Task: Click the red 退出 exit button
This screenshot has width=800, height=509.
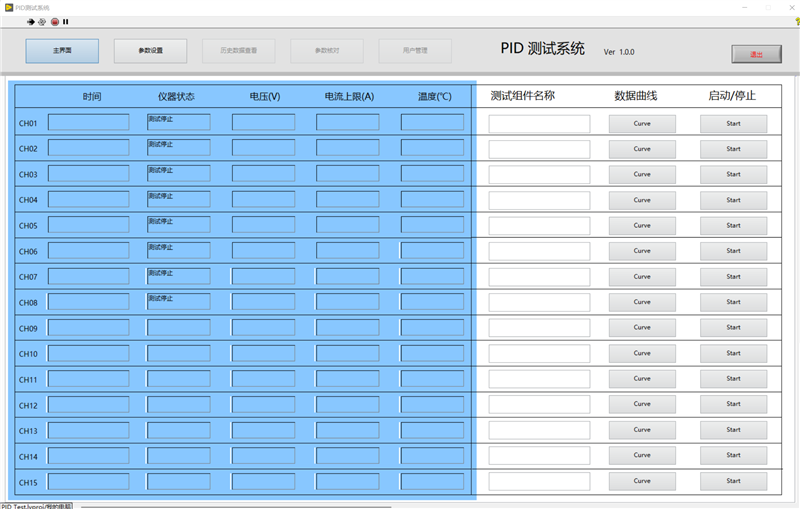Action: (755, 55)
